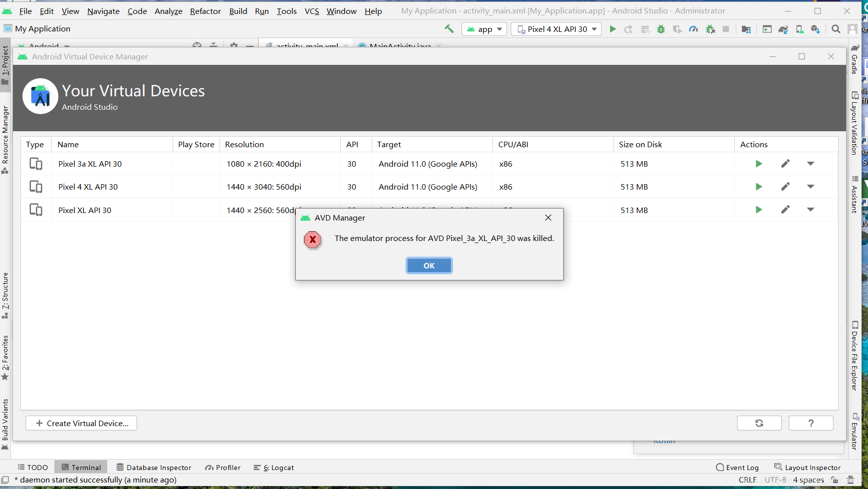The height and width of the screenshot is (489, 868).
Task: Open AVD Manager phone icon in toolbar
Action: coord(800,29)
